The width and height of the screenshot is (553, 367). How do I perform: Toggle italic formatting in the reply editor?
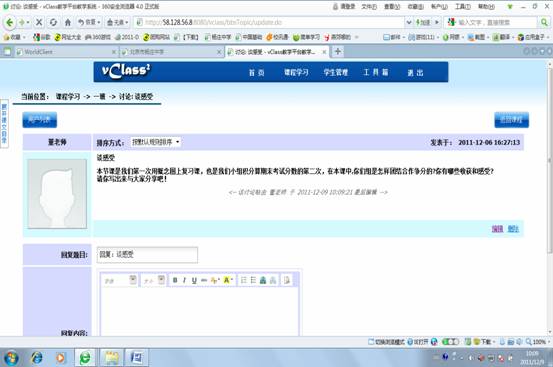pyautogui.click(x=184, y=280)
